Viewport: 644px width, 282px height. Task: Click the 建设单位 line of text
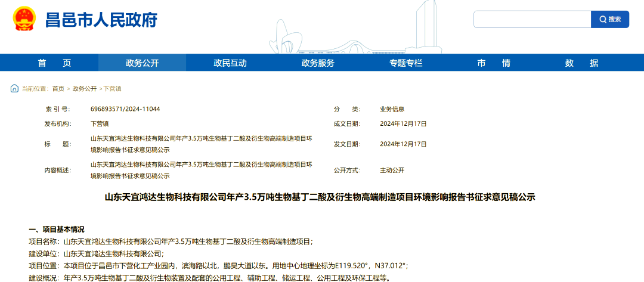click(97, 253)
